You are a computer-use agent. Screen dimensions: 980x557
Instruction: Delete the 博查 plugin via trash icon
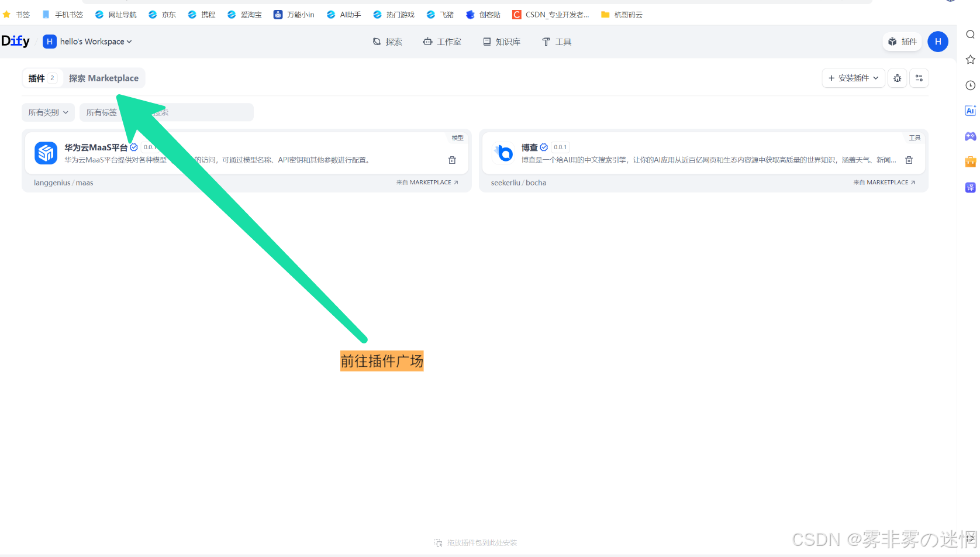tap(909, 160)
